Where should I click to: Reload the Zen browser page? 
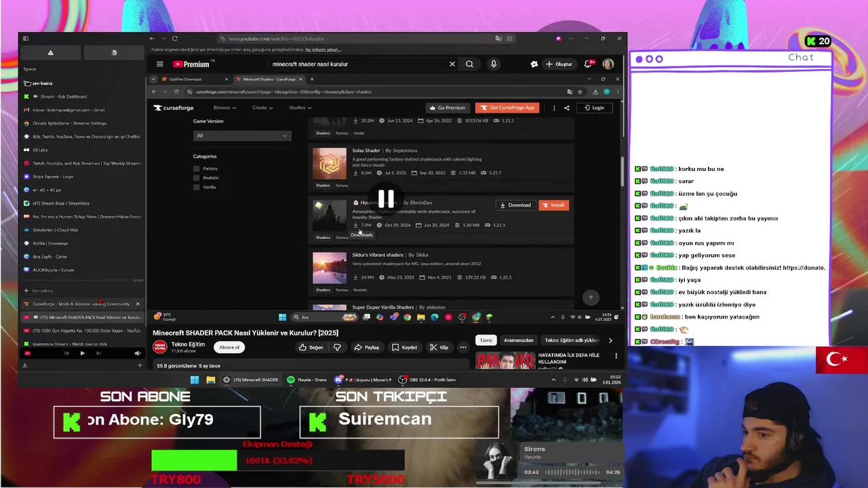(175, 39)
